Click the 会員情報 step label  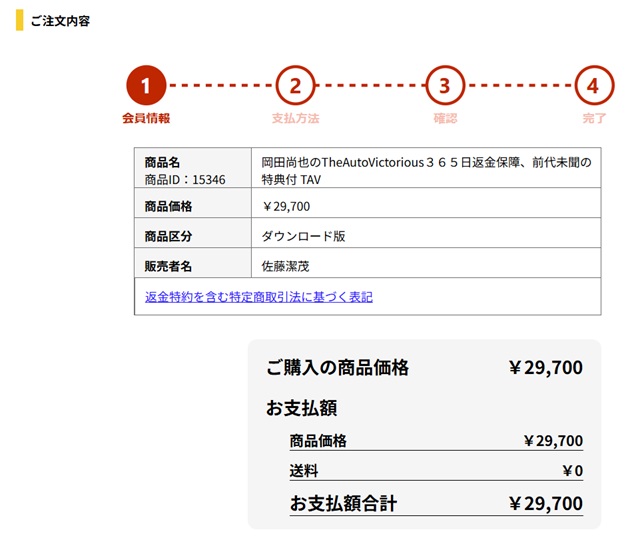146,118
